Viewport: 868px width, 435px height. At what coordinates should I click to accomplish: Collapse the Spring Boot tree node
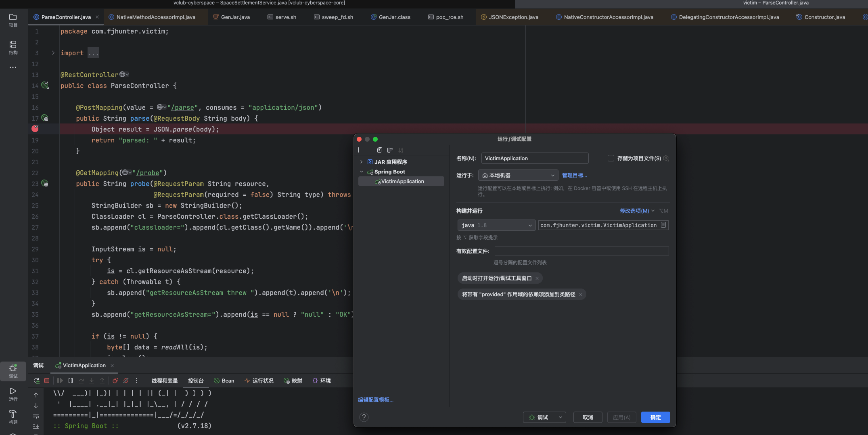tap(362, 171)
